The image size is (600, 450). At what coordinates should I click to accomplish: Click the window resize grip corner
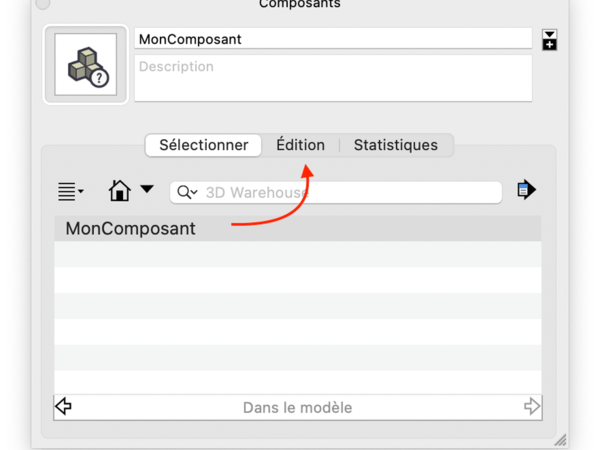pos(559,439)
